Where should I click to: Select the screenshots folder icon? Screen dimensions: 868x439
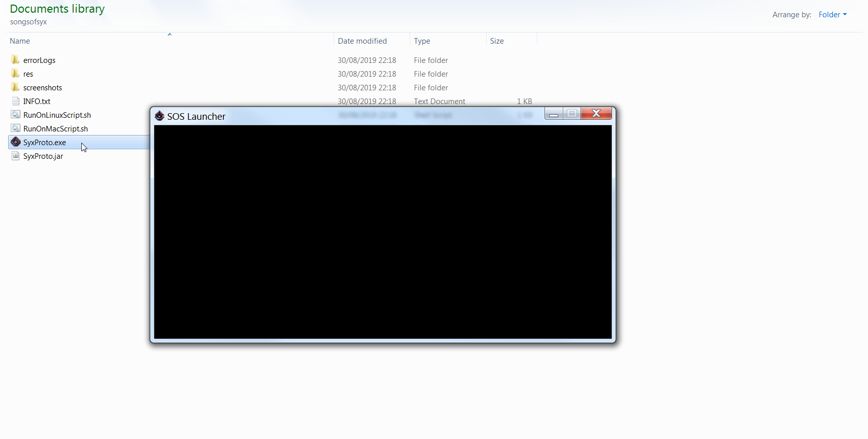pyautogui.click(x=15, y=87)
